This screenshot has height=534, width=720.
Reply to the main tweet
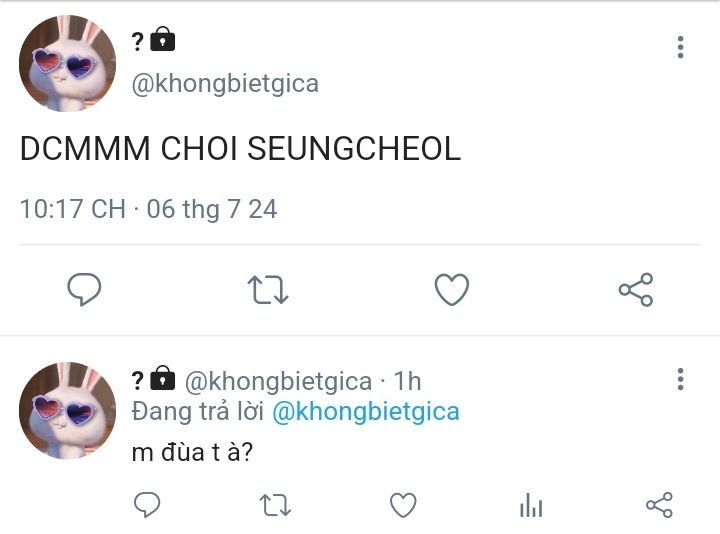(x=84, y=290)
